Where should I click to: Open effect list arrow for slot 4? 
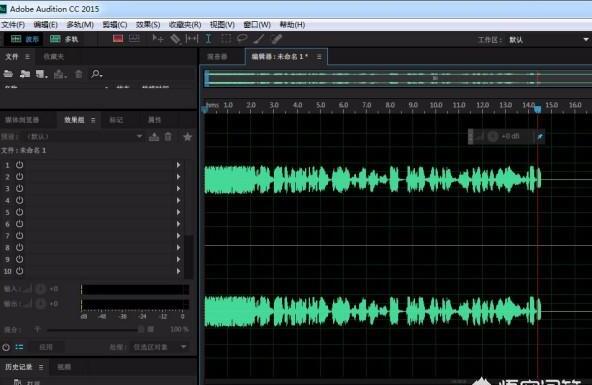pos(179,200)
